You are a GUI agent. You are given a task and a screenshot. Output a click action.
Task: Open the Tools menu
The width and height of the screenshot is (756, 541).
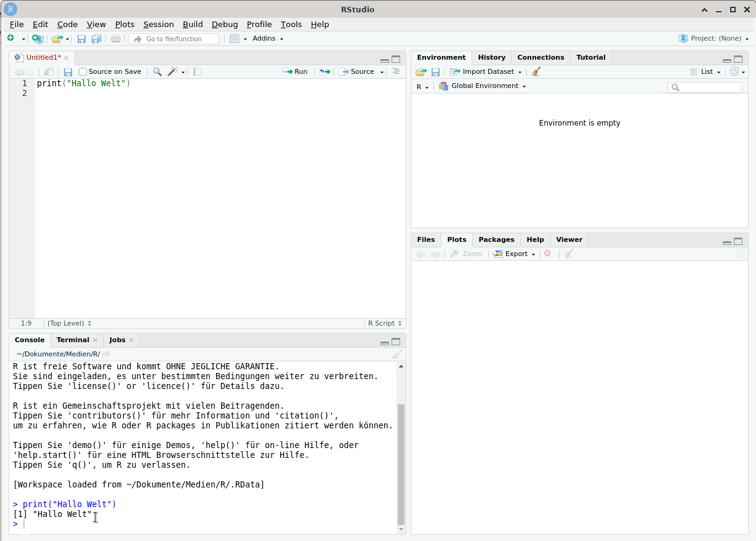(x=291, y=24)
